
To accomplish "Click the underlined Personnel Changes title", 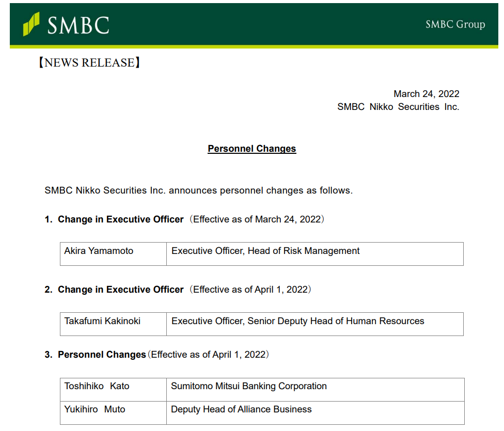I will click(x=251, y=149).
